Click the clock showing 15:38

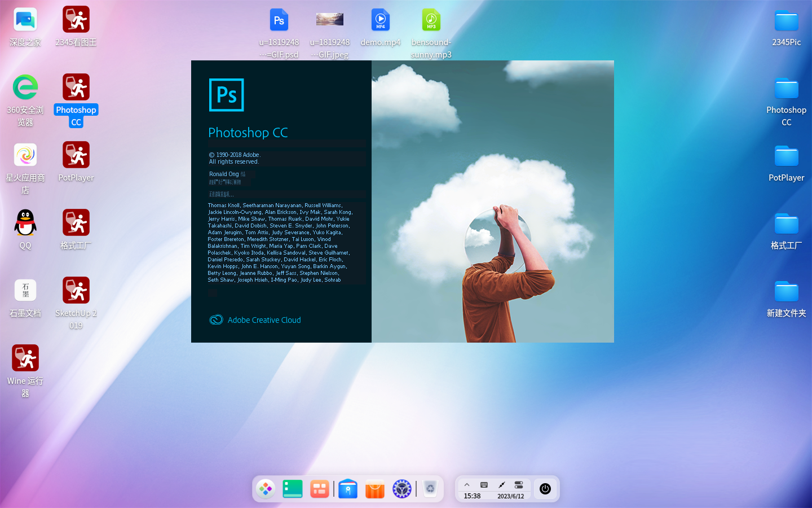472,496
